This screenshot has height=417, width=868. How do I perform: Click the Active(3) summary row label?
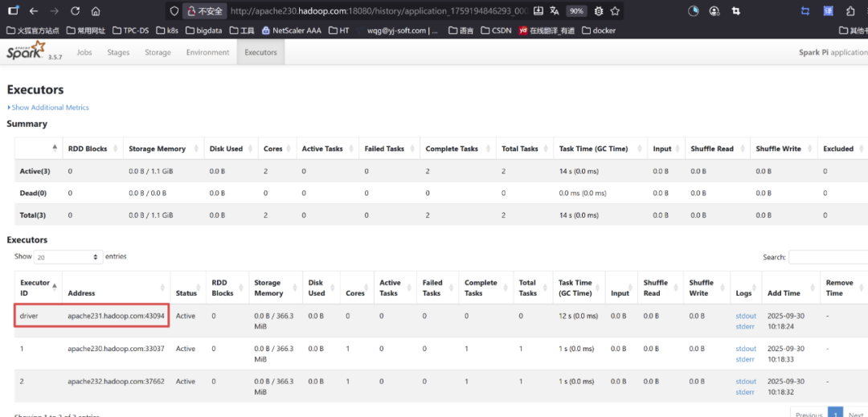tap(35, 171)
